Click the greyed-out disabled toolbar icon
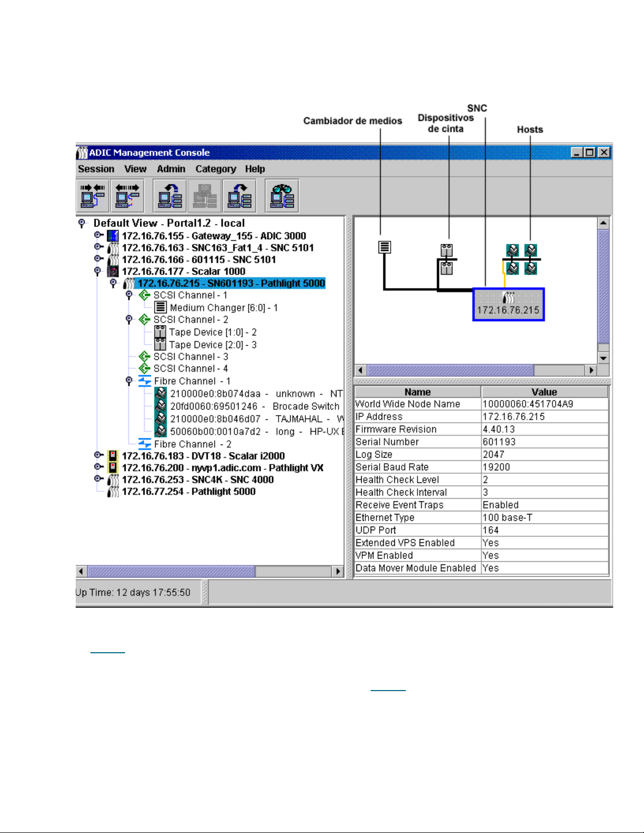Image resolution: width=644 pixels, height=833 pixels. point(205,196)
